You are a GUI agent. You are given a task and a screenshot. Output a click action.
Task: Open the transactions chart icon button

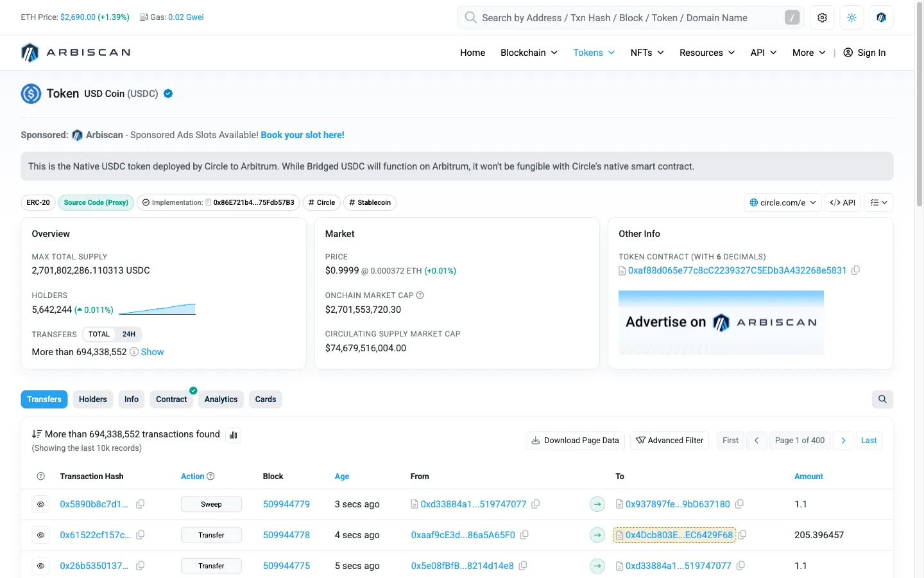234,435
